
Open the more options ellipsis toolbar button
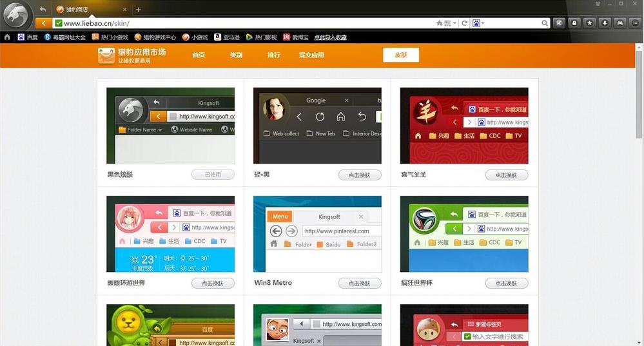[x=635, y=23]
